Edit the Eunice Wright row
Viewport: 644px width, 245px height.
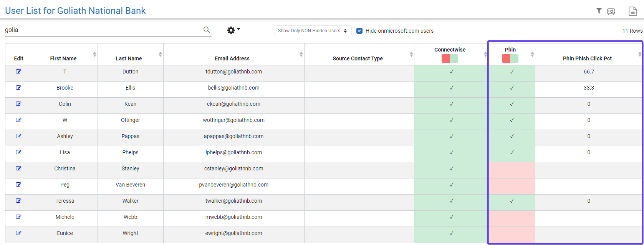18,233
